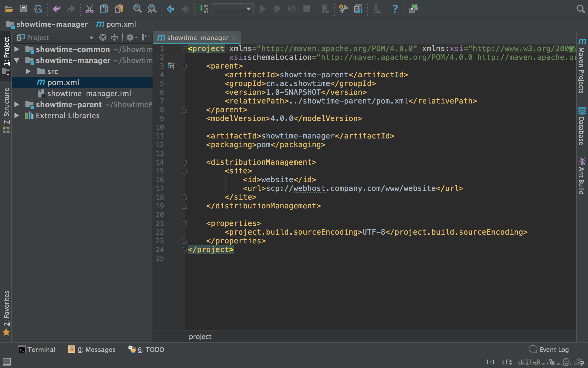Click the Find magnifier icon
This screenshot has width=588, height=368.
pyautogui.click(x=137, y=9)
